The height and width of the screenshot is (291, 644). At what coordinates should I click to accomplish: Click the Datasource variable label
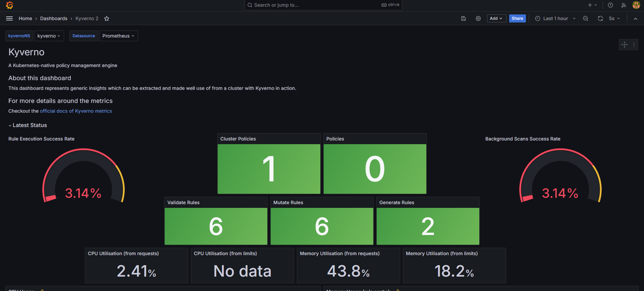tap(84, 36)
